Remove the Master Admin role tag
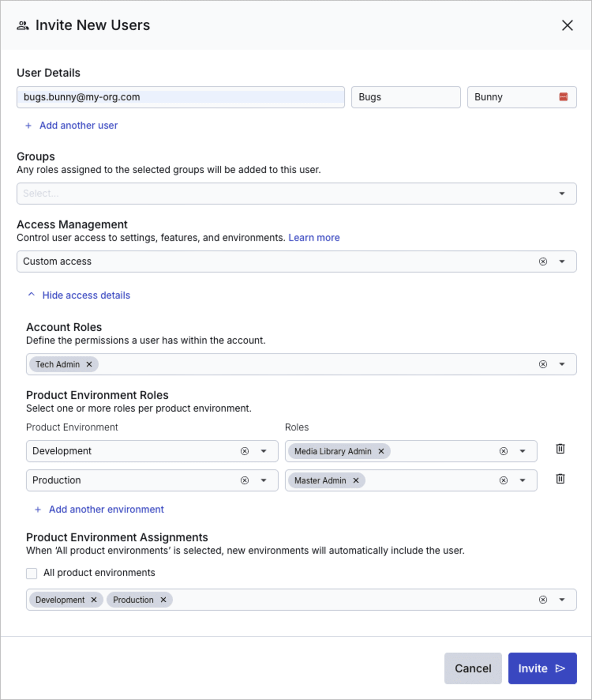Image resolution: width=592 pixels, height=700 pixels. coord(356,480)
